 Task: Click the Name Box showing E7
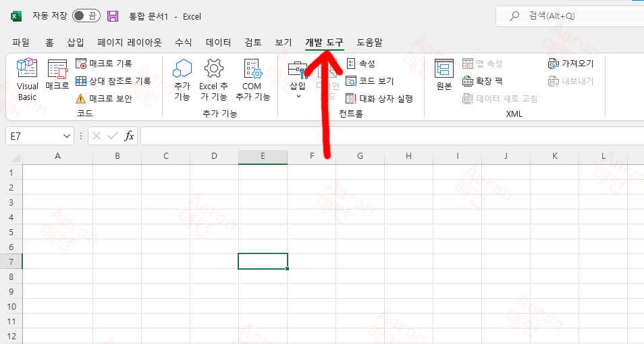(x=34, y=136)
